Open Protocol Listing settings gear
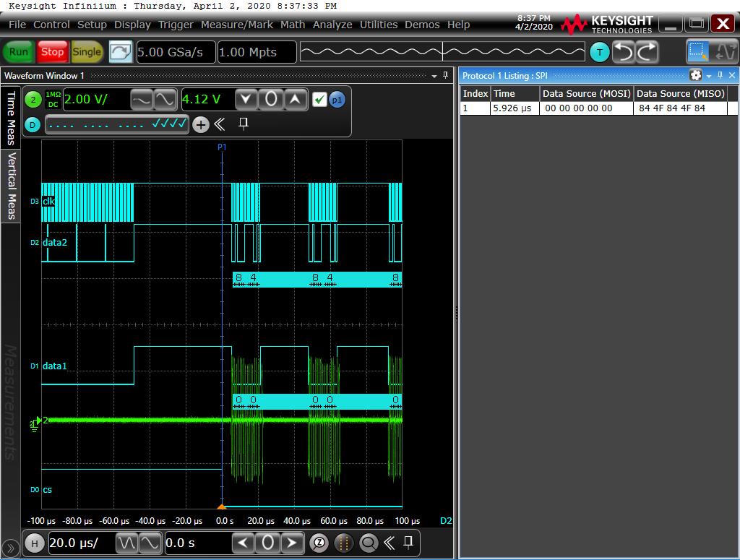Screen dimensions: 740x560 point(695,75)
